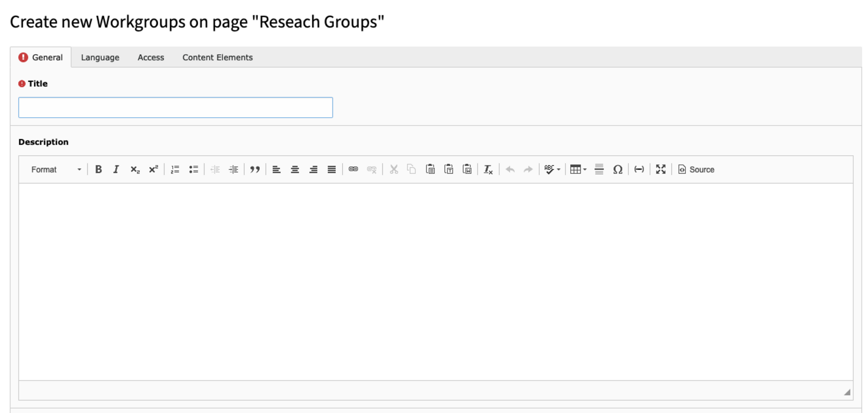Screen dimensions: 868x413
Task: Switch to the Language tab
Action: pyautogui.click(x=100, y=58)
